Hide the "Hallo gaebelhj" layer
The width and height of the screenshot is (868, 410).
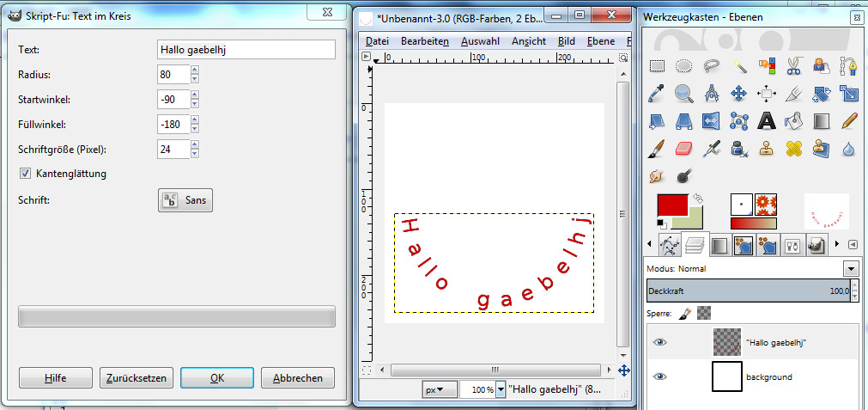coord(659,342)
